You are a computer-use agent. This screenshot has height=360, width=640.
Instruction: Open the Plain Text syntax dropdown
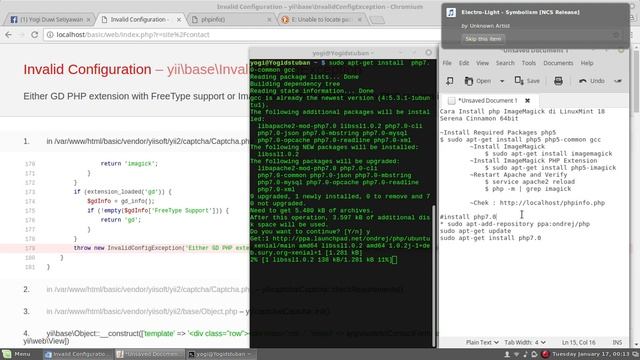[482, 342]
